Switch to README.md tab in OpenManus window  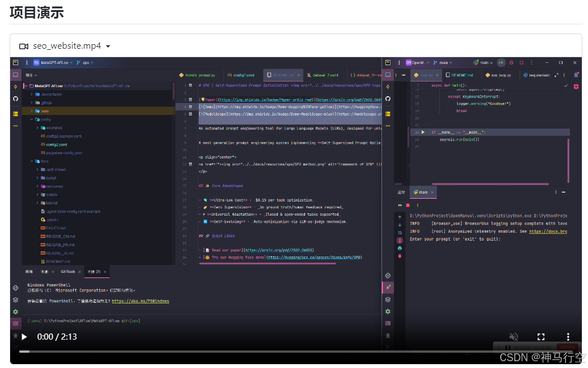[460, 75]
